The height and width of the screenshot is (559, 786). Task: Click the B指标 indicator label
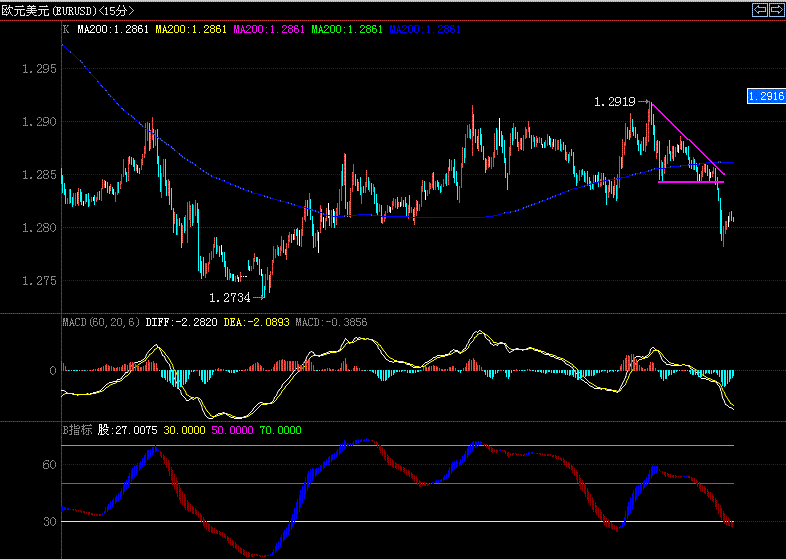coord(77,430)
